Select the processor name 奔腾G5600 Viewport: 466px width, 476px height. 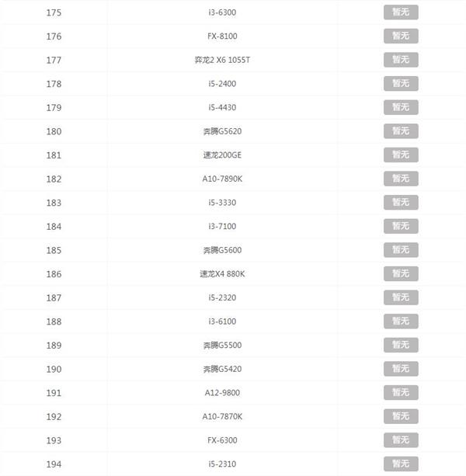[223, 250]
